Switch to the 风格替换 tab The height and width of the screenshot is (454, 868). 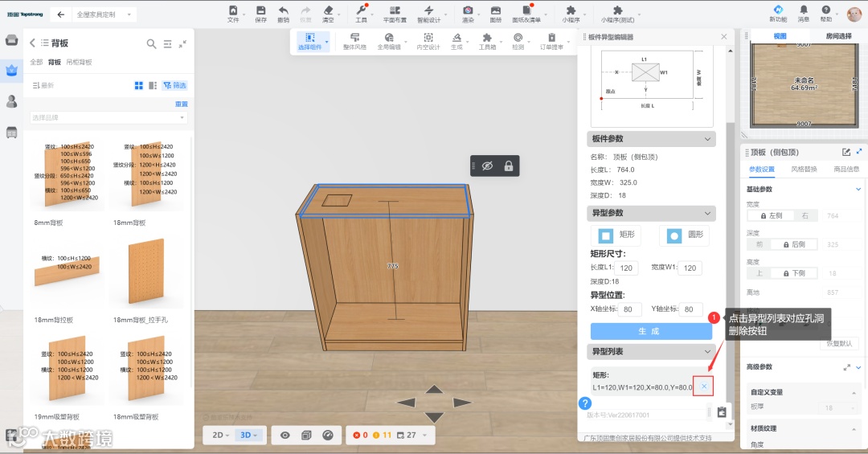[x=804, y=170]
